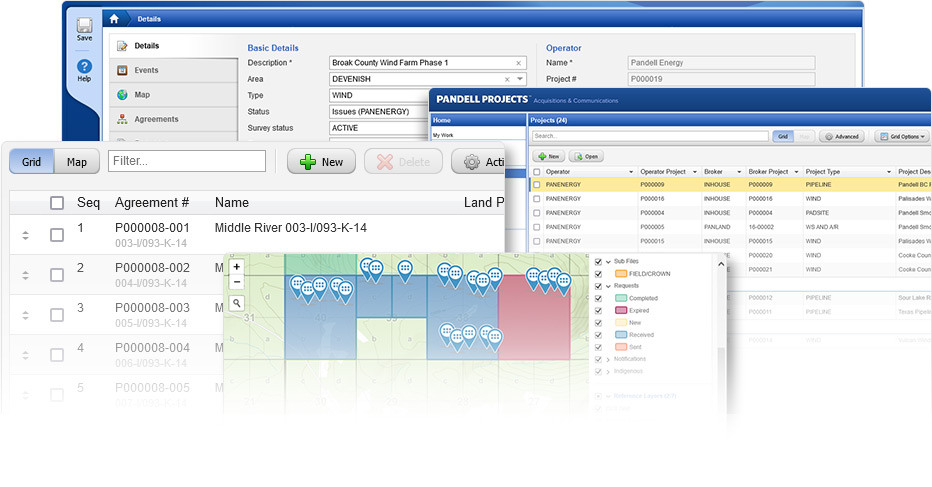Viewport: 932px width, 487px height.
Task: Click the home icon in Details header
Action: click(114, 19)
